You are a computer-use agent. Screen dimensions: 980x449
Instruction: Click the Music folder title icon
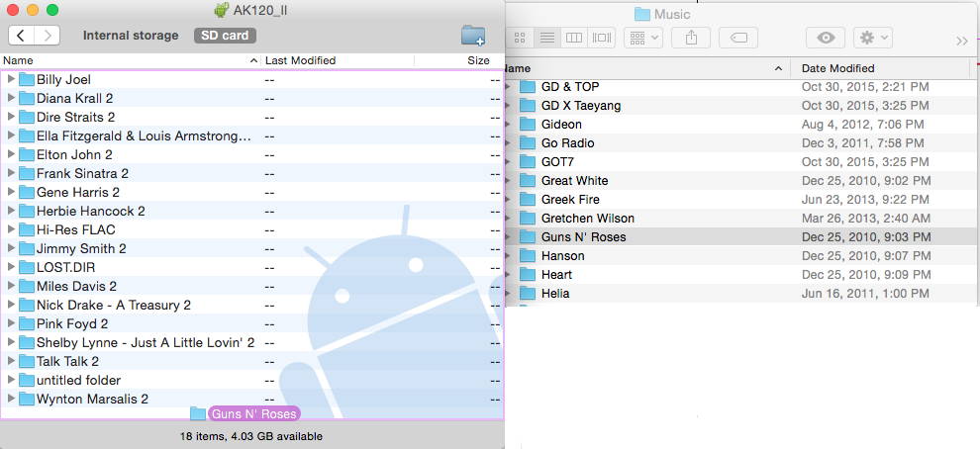coord(641,14)
